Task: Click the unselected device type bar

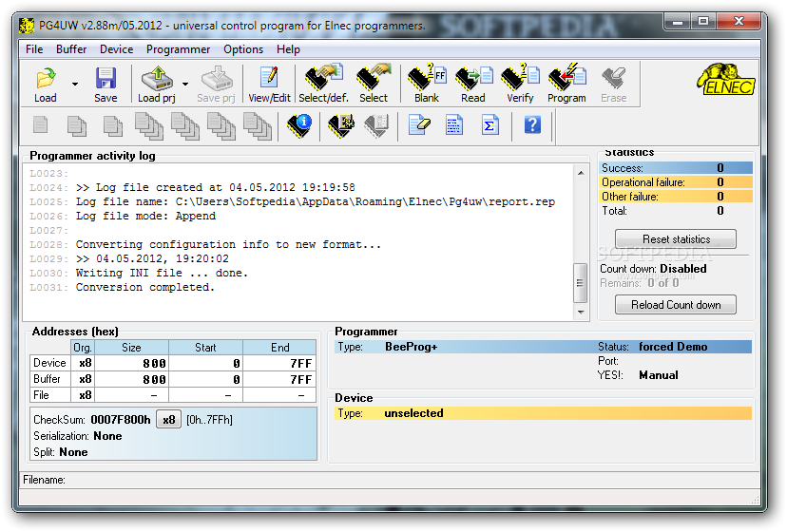Action: click(543, 413)
